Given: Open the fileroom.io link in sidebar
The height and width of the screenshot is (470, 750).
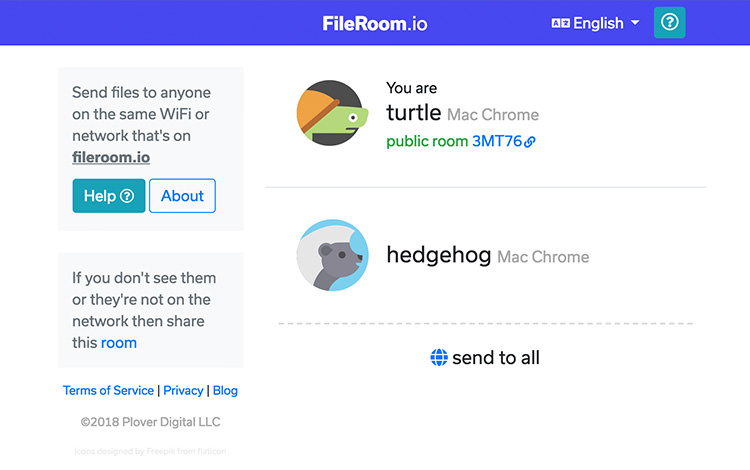Looking at the screenshot, I should pyautogui.click(x=111, y=157).
